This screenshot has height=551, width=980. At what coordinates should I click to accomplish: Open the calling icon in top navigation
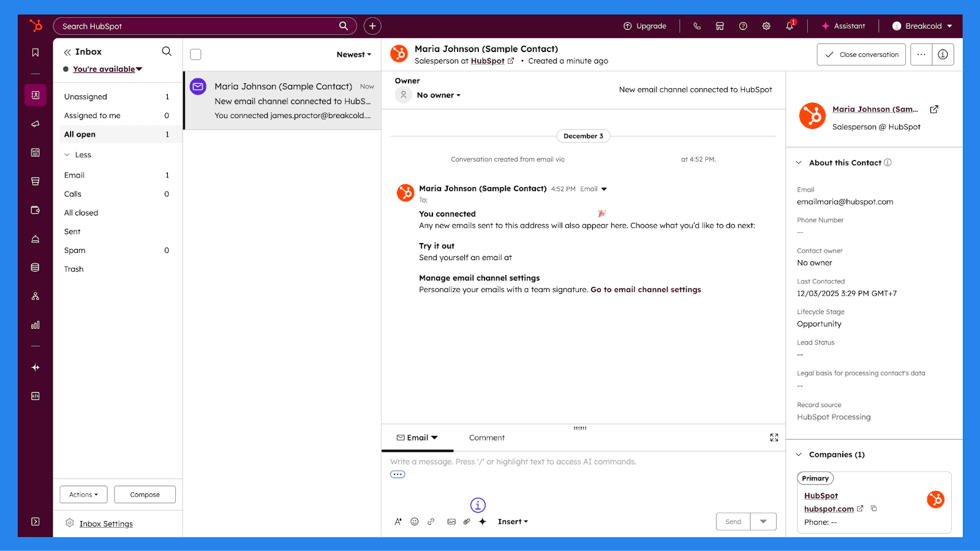coord(696,26)
